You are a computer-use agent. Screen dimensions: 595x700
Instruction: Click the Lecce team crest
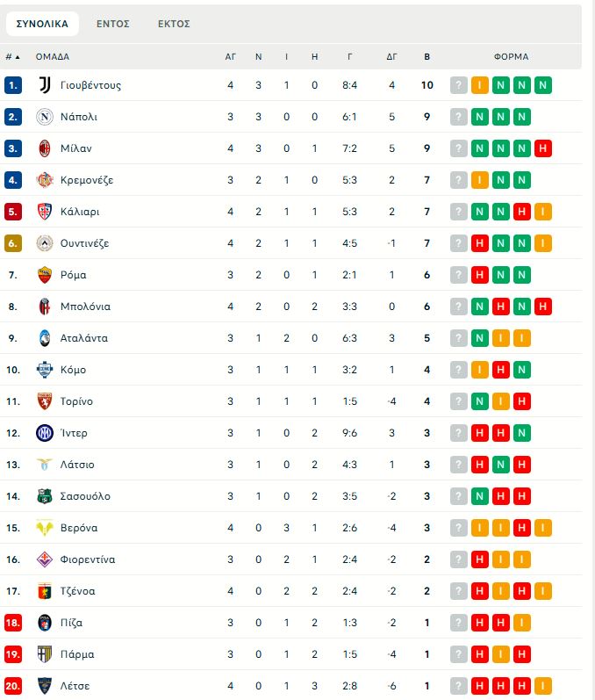point(45,686)
